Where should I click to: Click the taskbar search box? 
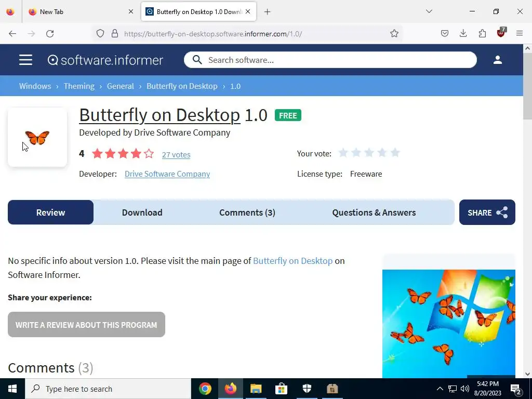pos(108,389)
